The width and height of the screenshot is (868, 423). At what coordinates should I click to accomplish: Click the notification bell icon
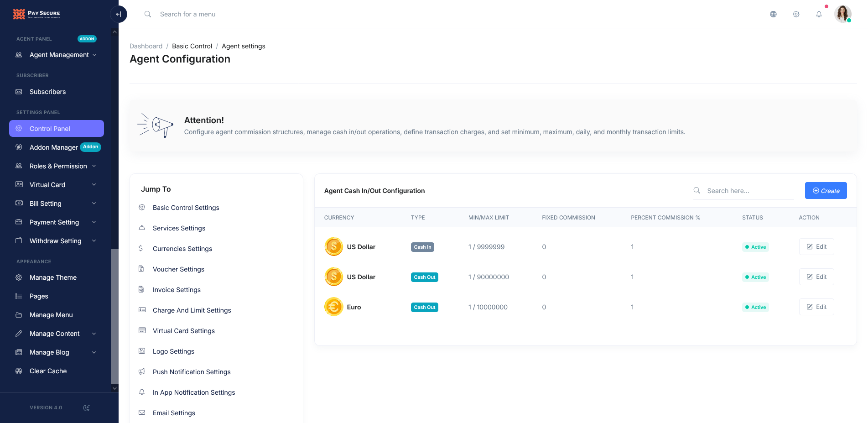(819, 14)
